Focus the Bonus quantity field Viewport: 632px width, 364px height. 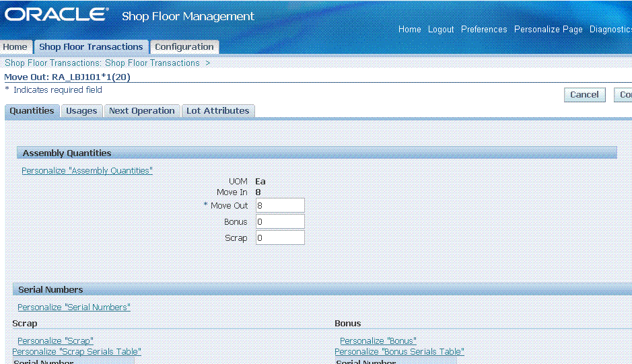point(280,222)
